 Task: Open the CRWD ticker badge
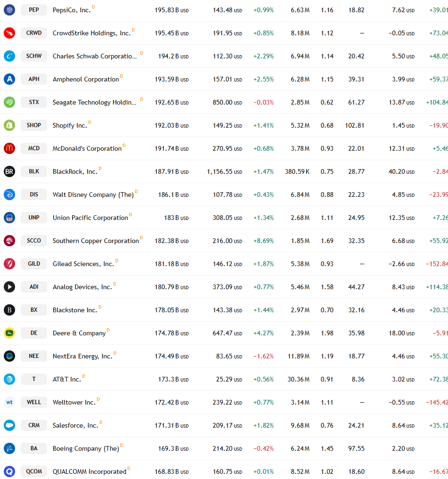34,33
